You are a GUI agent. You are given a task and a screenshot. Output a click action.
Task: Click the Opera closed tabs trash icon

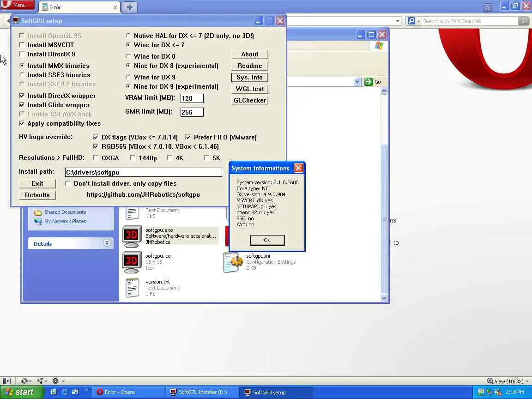(x=488, y=7)
